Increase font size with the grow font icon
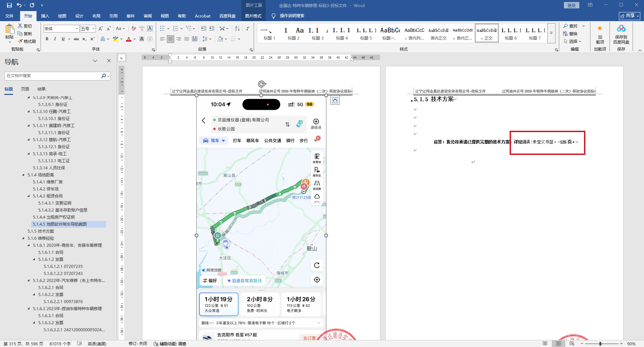The width and height of the screenshot is (644, 347). coord(101,28)
